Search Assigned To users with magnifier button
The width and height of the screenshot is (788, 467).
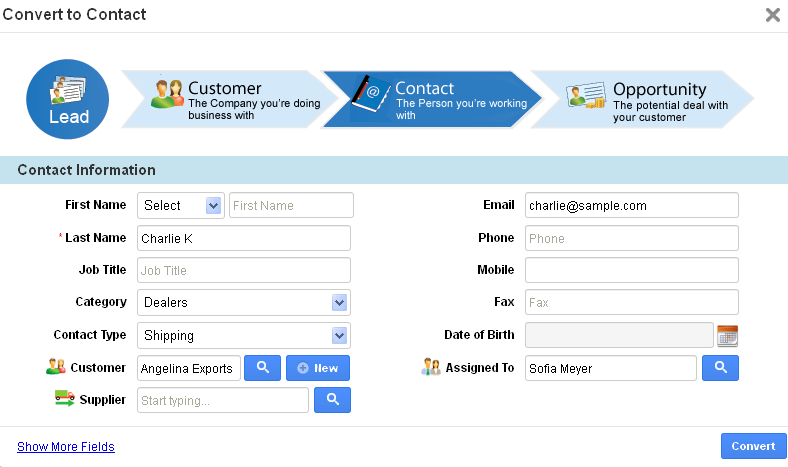pyautogui.click(x=720, y=368)
